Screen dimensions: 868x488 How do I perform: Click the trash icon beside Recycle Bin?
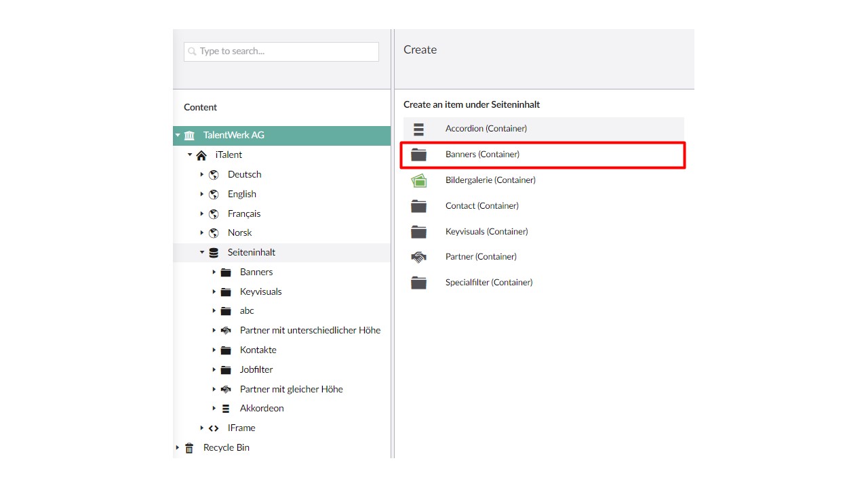(x=189, y=448)
